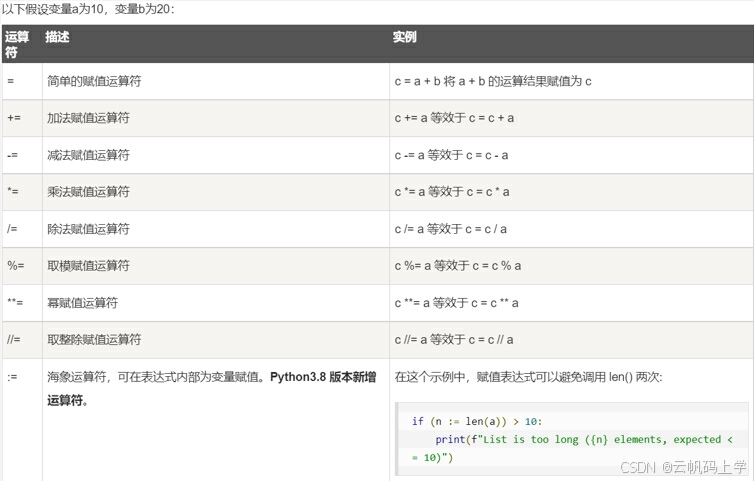Image resolution: width=754 pixels, height=481 pixels.
Task: Click the description '简单的赋值运算符'
Action: pyautogui.click(x=94, y=81)
